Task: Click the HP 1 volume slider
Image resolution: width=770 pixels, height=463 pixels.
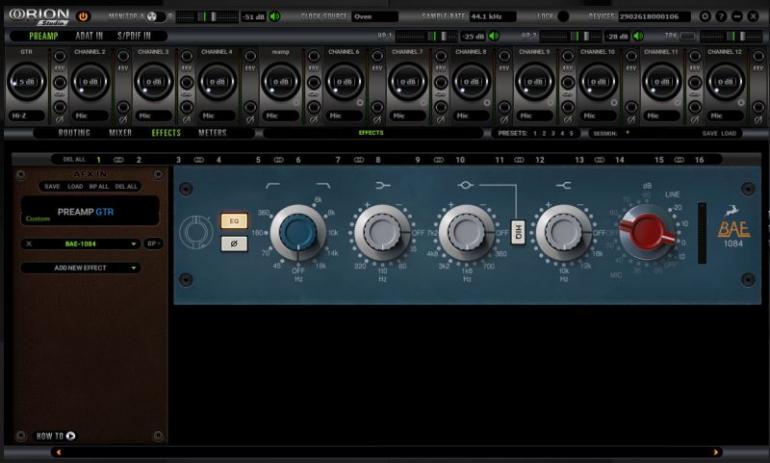Action: pyautogui.click(x=426, y=36)
